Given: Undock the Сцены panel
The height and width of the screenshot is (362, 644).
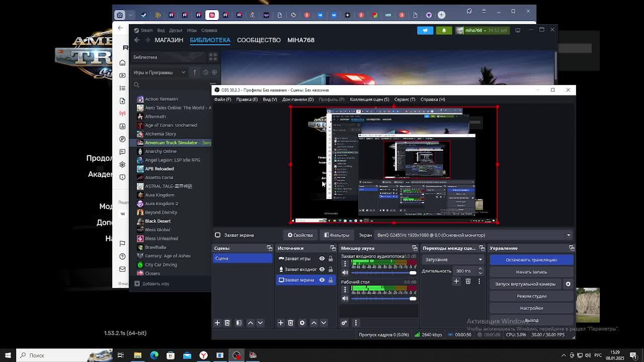Looking at the screenshot, I should [269, 248].
